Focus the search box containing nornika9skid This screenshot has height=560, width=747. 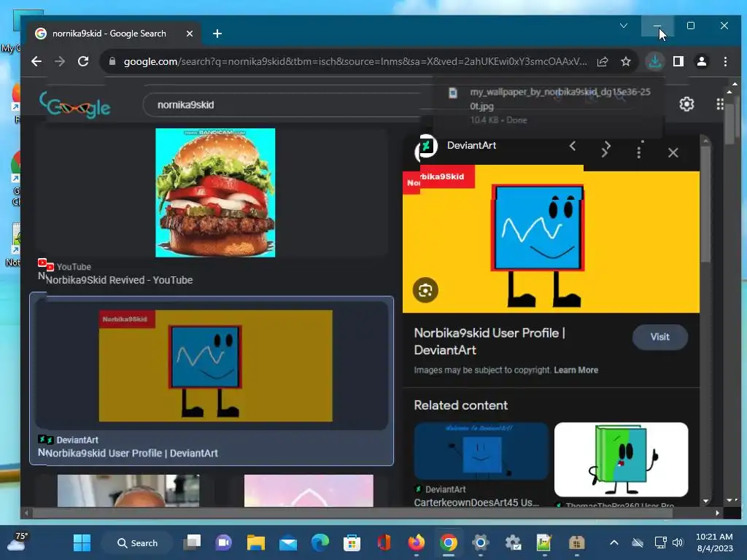coord(286,105)
